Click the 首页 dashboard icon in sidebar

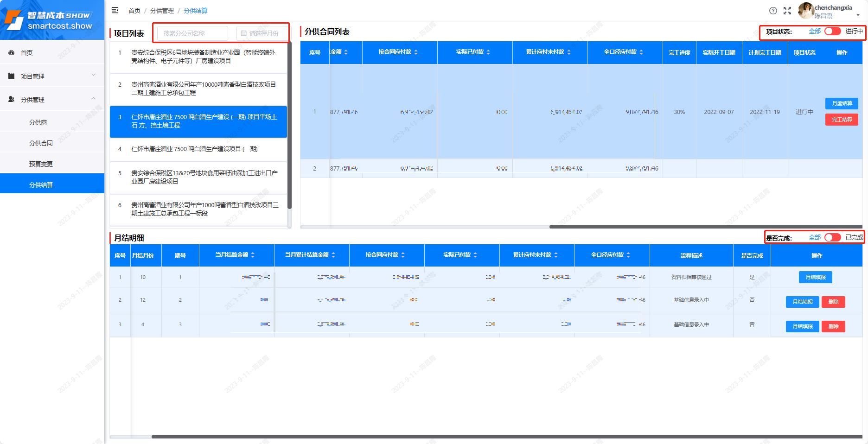tap(12, 53)
